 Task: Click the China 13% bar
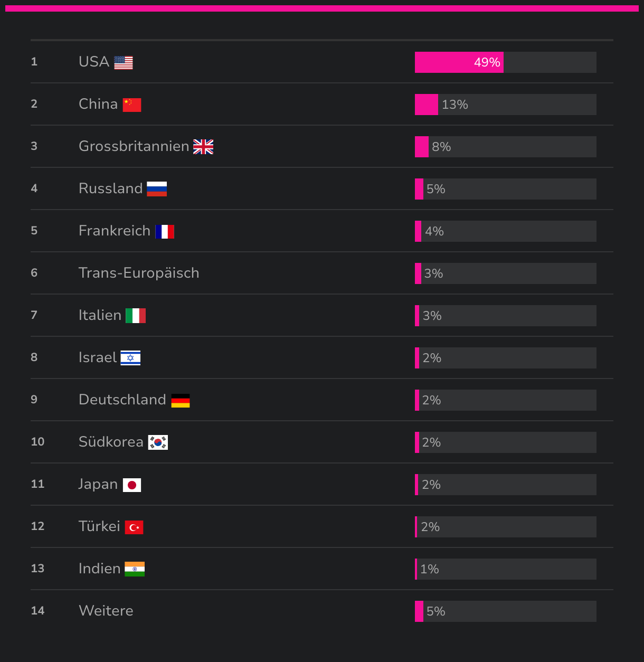505,105
